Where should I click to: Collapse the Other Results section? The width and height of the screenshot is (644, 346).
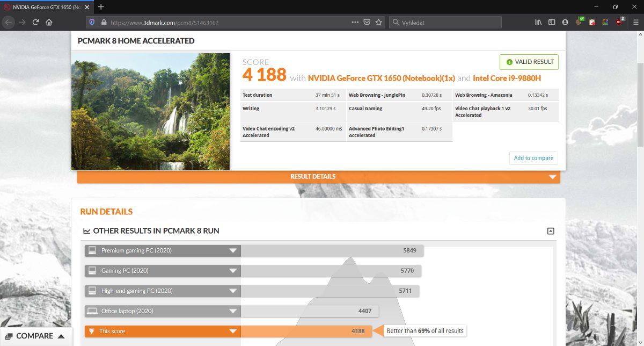[550, 231]
